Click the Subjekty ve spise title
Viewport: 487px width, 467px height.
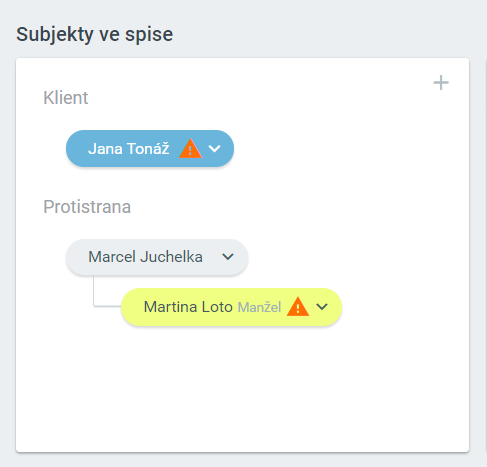coord(95,34)
